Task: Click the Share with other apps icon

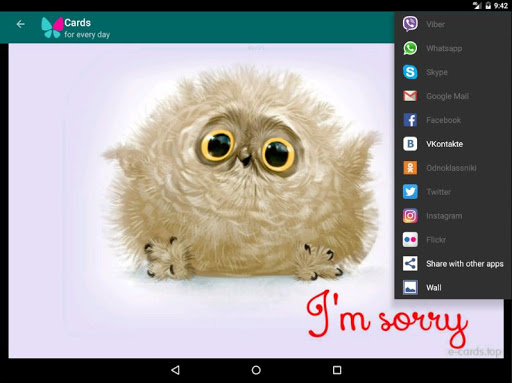Action: 410,264
